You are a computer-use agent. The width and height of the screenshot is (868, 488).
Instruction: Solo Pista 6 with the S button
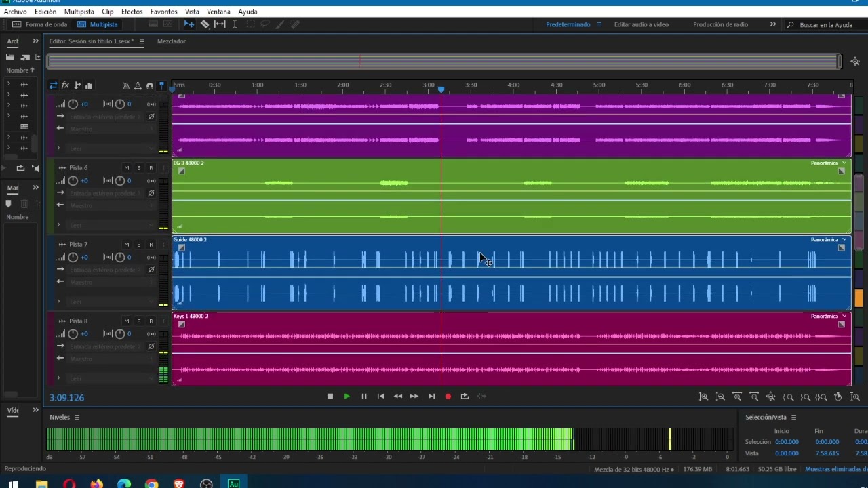point(139,168)
